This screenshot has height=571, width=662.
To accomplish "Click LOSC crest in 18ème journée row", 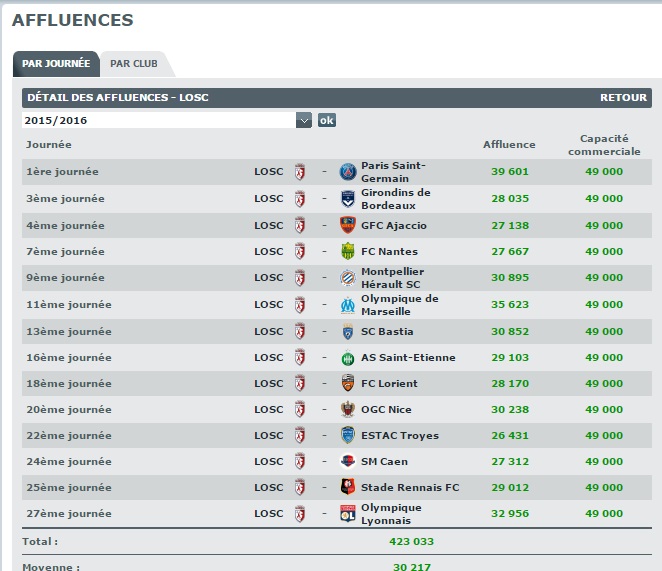I will tap(300, 383).
